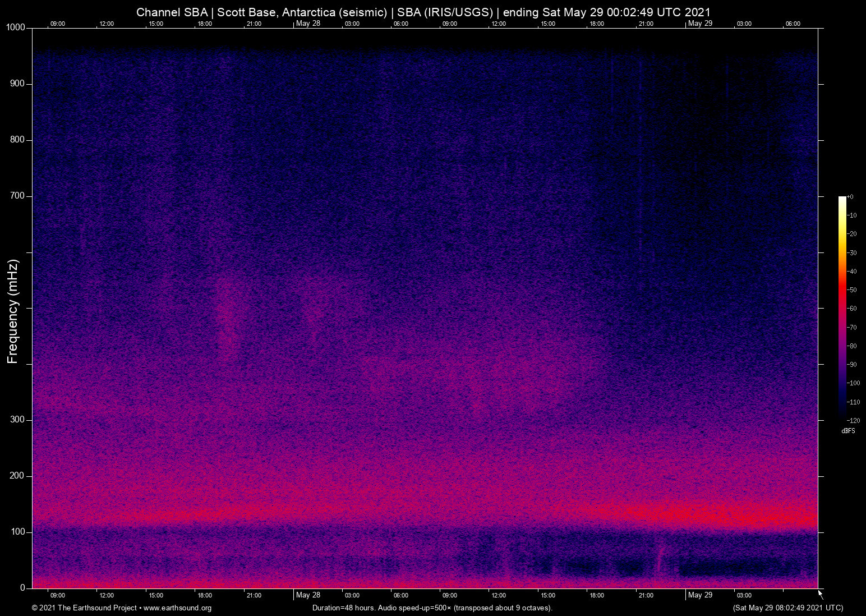Open the www.earthsound.org link
Screen dimensions: 866x616
tap(177, 608)
